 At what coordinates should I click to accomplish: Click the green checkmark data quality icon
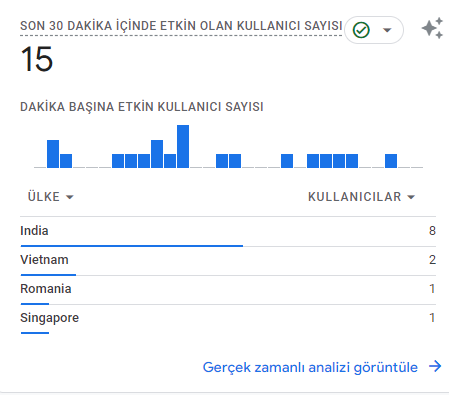pos(361,30)
